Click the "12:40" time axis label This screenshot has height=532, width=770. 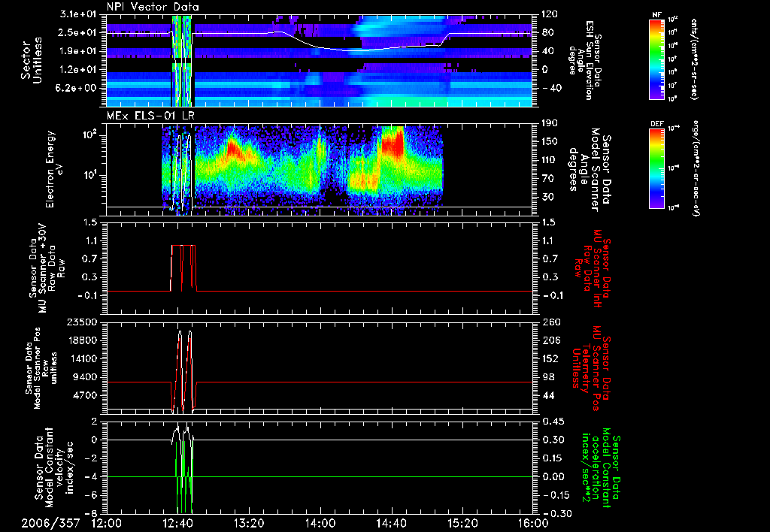(x=177, y=524)
